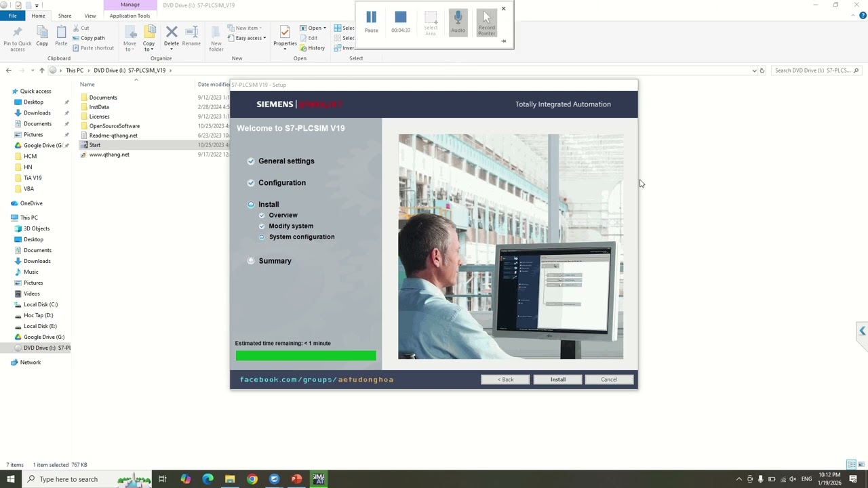Screen dimensions: 868x488
Task: Stop the recording with the square button
Action: (400, 21)
